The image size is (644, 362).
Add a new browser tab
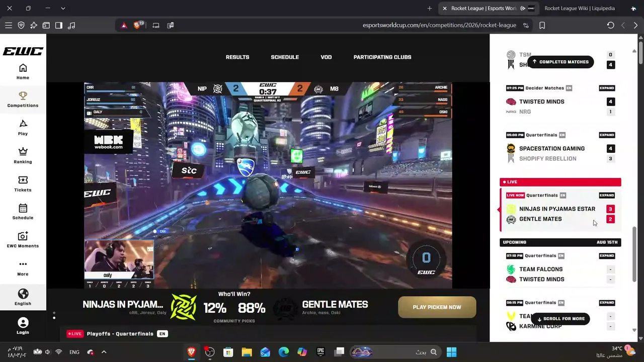pyautogui.click(x=429, y=9)
